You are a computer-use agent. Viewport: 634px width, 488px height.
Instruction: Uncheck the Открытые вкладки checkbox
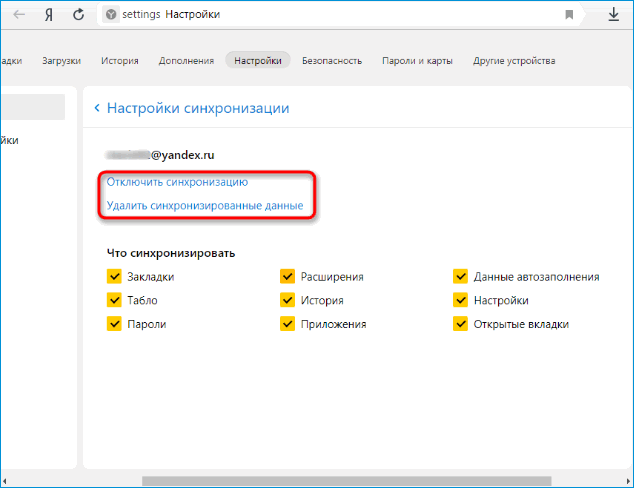pyautogui.click(x=461, y=324)
